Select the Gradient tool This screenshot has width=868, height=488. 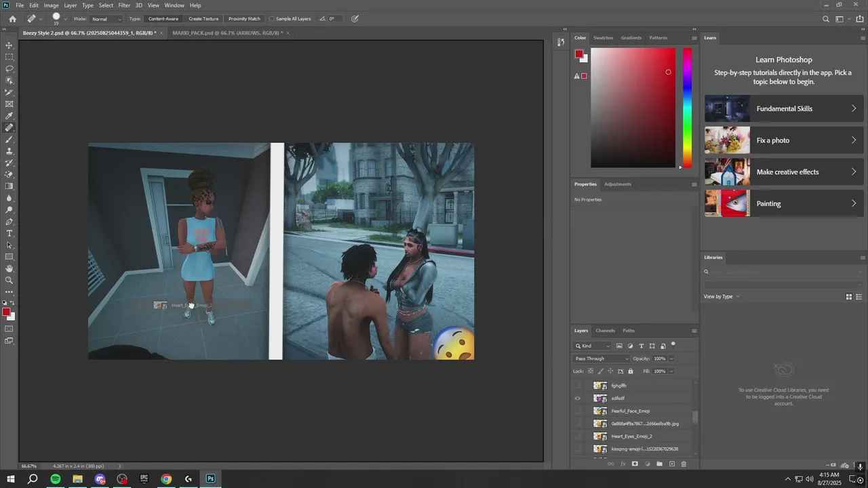tap(9, 186)
